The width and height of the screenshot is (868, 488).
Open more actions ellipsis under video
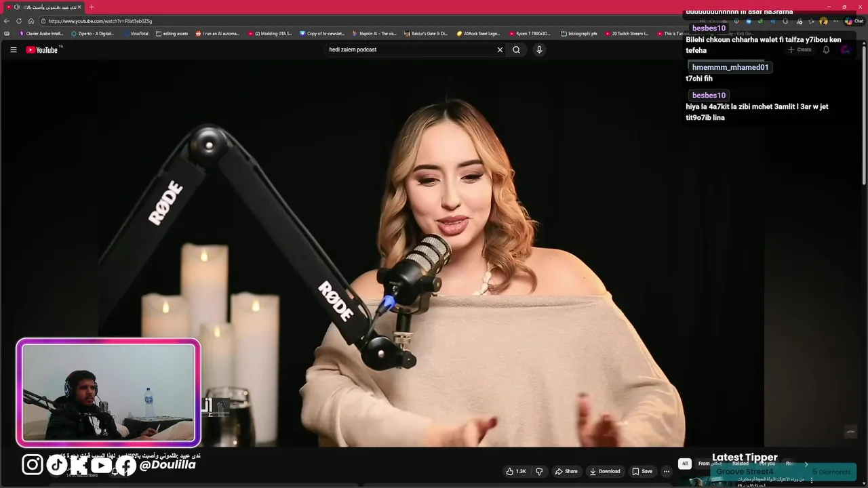point(667,471)
